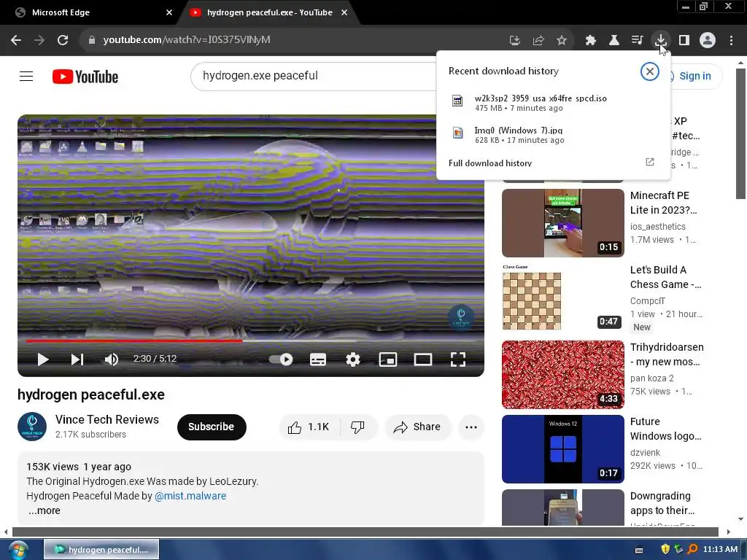Open Vince Tech Reviews channel avatar
Image resolution: width=747 pixels, height=560 pixels.
point(32,427)
